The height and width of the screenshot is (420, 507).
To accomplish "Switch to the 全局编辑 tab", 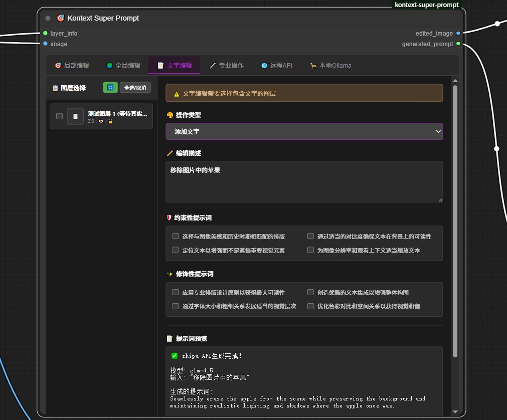I will coord(123,65).
